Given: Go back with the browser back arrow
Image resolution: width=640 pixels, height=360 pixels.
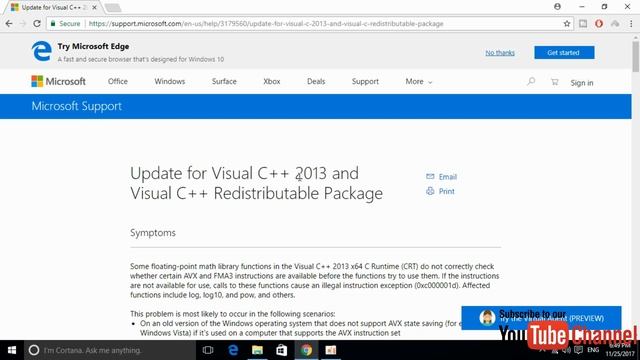Looking at the screenshot, I should [9, 24].
